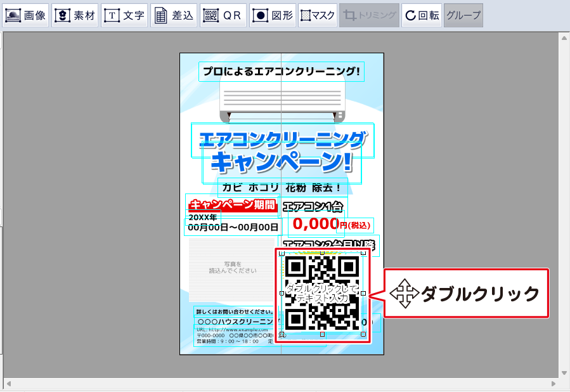Click the トリミング (trimming) button
This screenshot has height=392, width=570.
coord(370,15)
